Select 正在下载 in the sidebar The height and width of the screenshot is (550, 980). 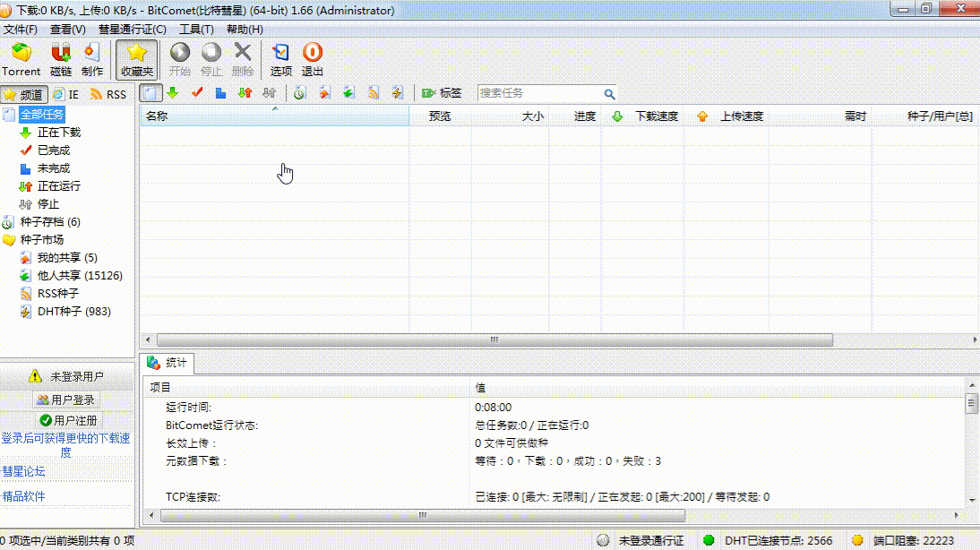point(59,133)
